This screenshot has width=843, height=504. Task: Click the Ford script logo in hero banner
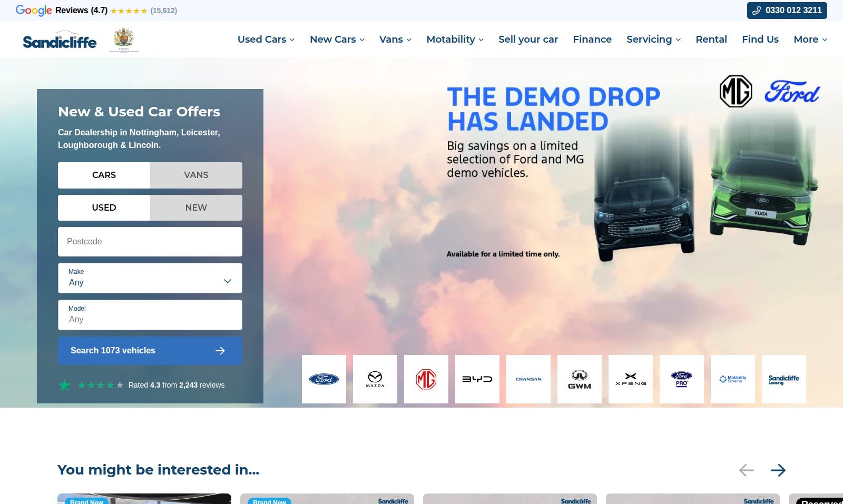pyautogui.click(x=792, y=92)
